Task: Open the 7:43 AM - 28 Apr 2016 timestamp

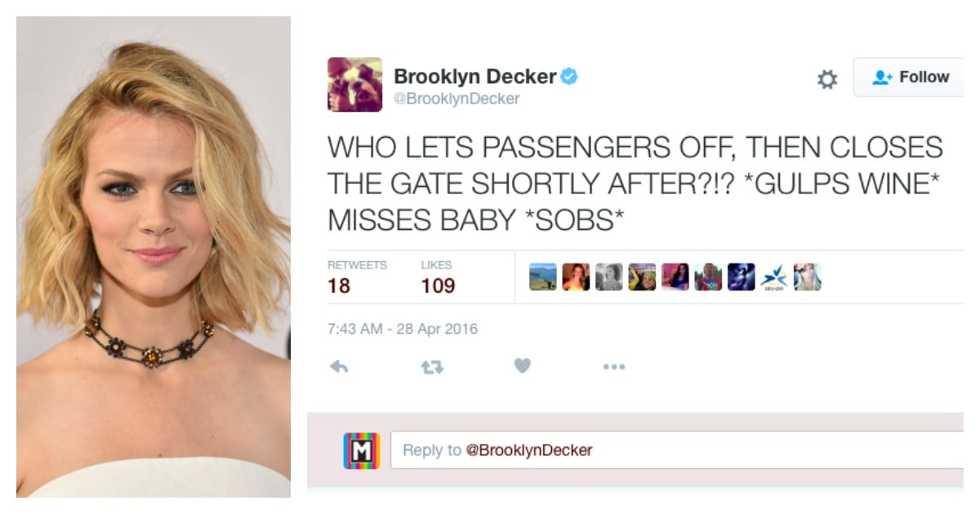Action: [x=403, y=329]
